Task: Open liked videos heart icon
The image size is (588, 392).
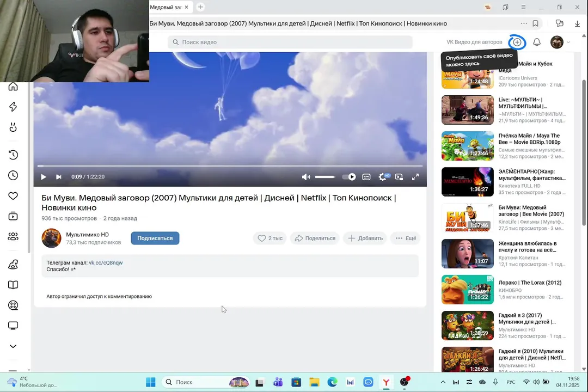Action: pos(13,196)
